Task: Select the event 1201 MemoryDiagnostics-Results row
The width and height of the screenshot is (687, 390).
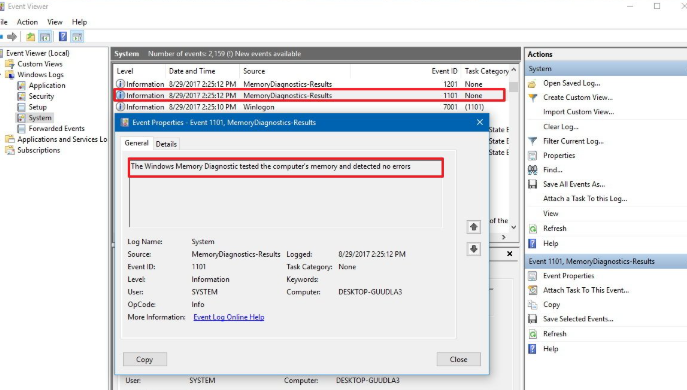Action: [x=311, y=84]
